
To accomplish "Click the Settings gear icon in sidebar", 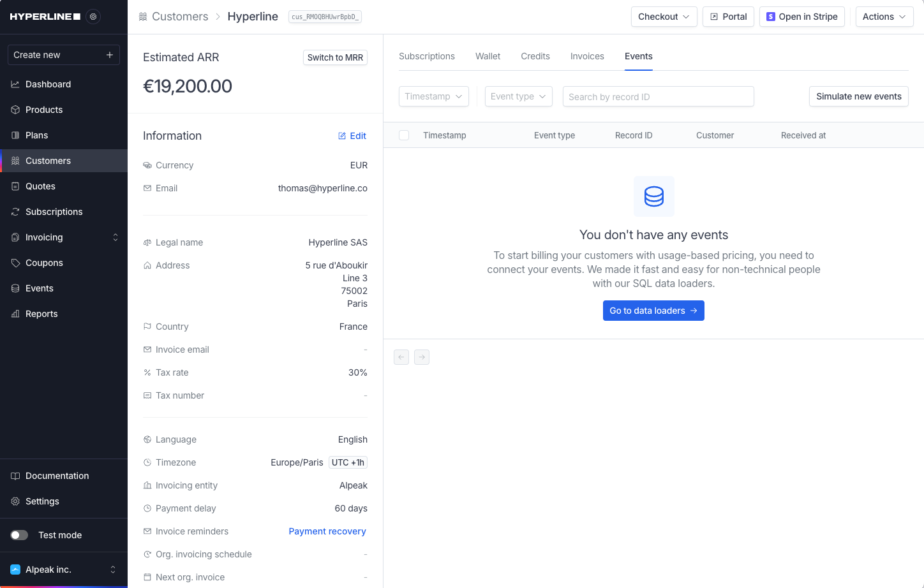I will coord(15,501).
